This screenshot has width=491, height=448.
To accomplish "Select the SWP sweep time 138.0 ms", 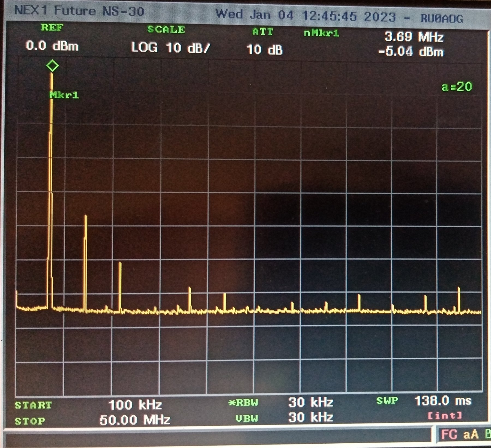I will pos(443,401).
